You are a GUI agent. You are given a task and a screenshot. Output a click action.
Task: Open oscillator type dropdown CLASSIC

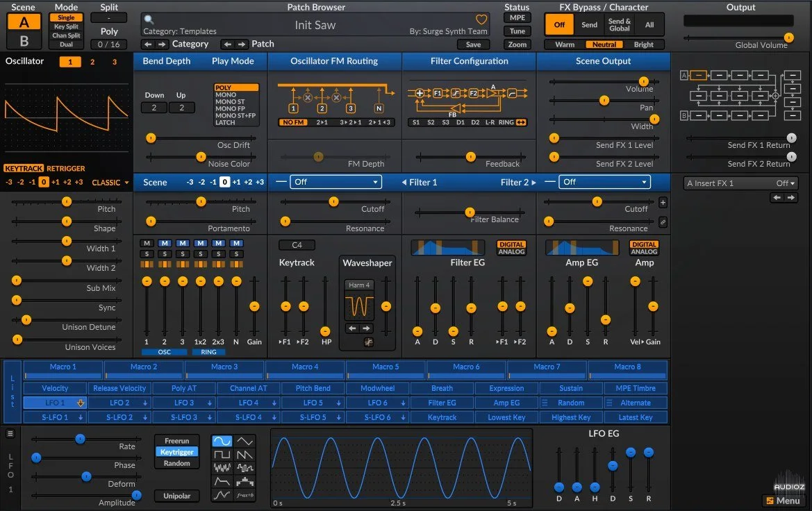110,183
